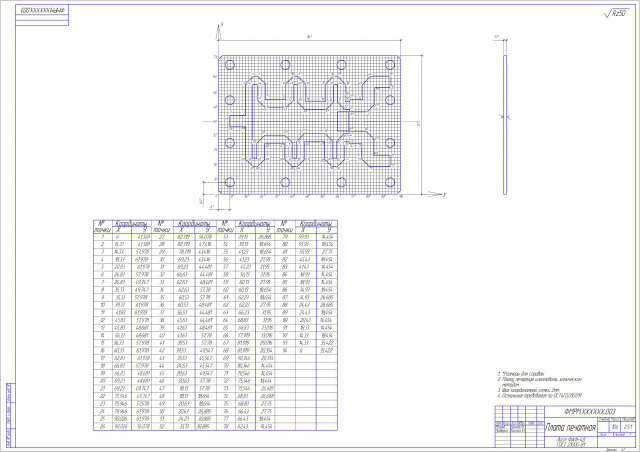Click the Rz50 surface roughness symbol
The height and width of the screenshot is (452, 640).
615,13
